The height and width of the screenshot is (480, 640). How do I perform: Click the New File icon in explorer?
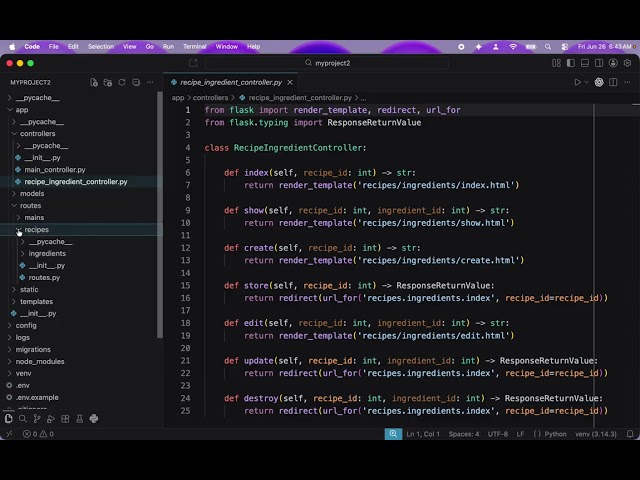94,82
